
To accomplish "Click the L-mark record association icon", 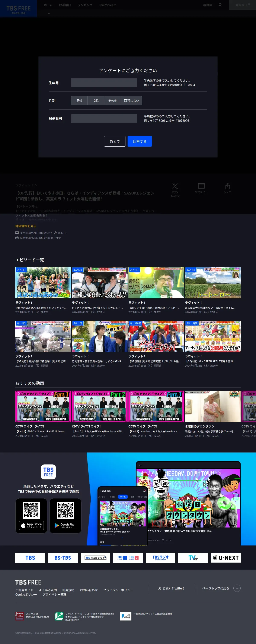I will click(x=59, y=616).
